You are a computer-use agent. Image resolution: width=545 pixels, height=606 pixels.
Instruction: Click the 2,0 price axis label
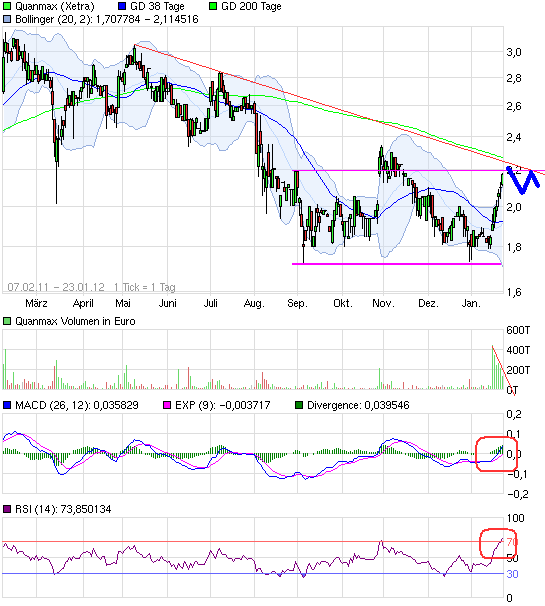514,207
